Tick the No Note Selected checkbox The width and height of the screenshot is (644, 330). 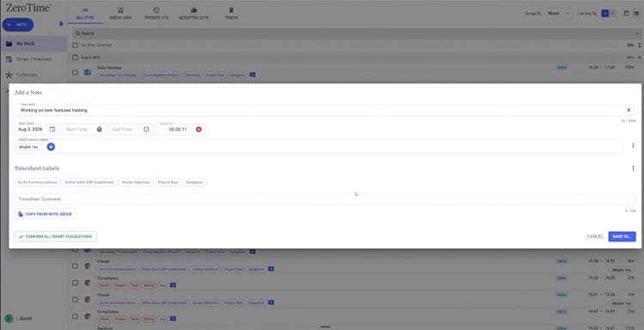(76, 46)
